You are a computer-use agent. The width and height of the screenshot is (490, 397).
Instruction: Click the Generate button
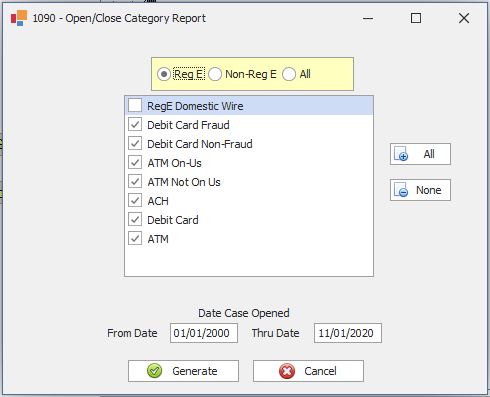(x=183, y=371)
